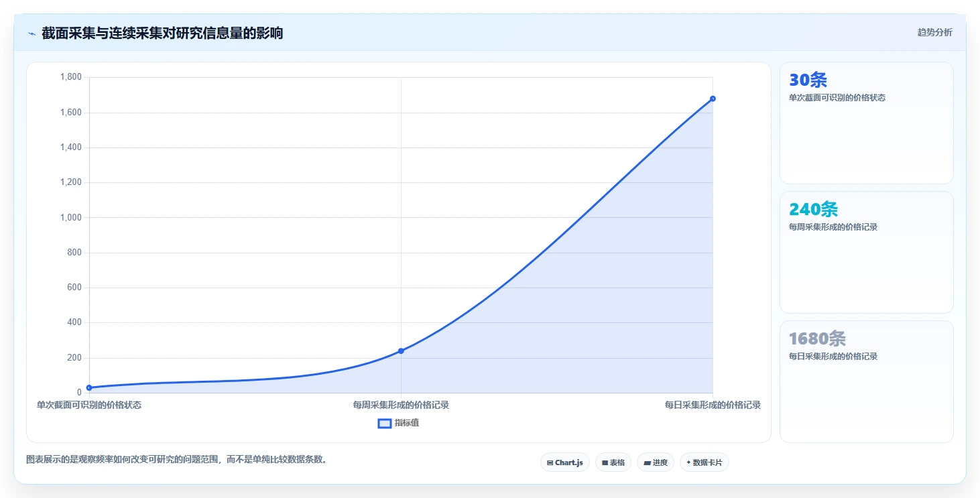Click the 进度 tag
980x498 pixels.
point(656,462)
